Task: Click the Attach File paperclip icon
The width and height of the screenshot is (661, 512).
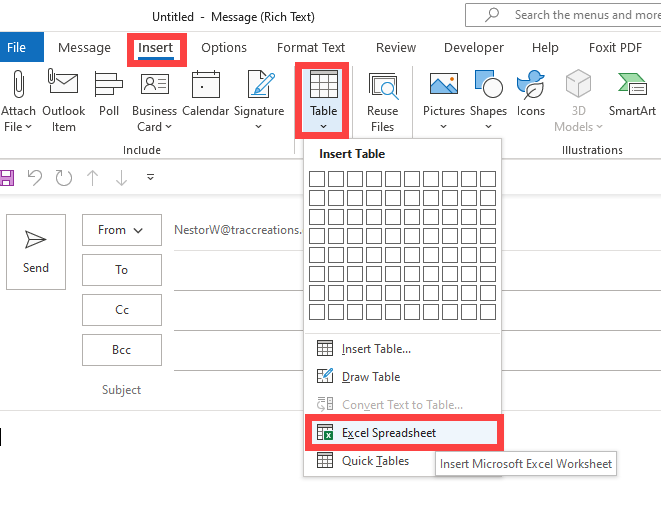Action: pyautogui.click(x=18, y=83)
